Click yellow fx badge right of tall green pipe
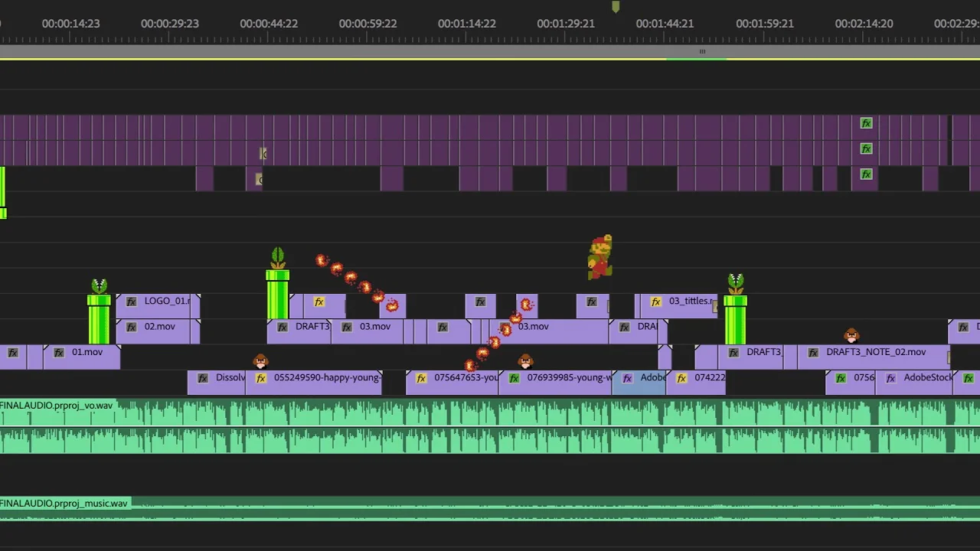Screen dimensions: 980x551 click(319, 302)
